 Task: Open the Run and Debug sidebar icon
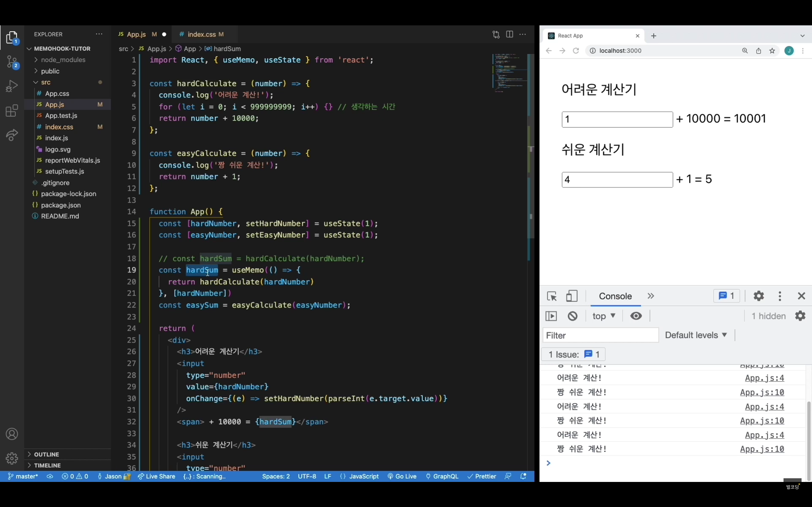(12, 86)
